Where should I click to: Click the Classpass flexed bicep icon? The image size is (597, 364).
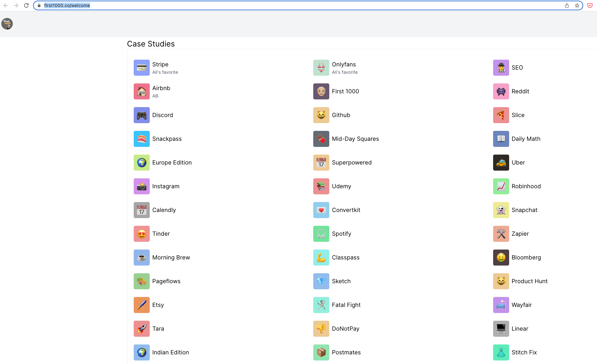[321, 258]
